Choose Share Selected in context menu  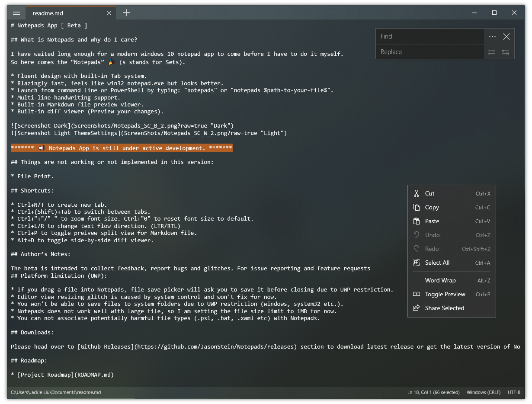(452, 308)
